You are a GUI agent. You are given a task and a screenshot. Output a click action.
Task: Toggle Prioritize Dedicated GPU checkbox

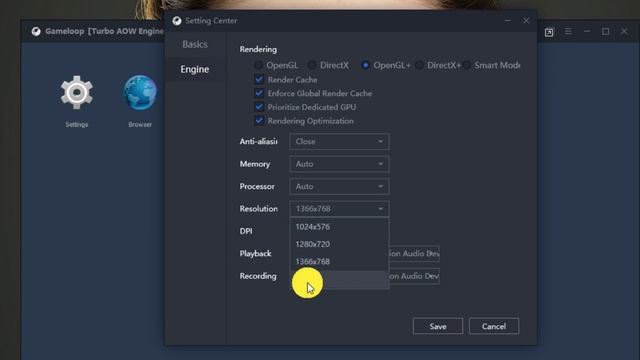pos(259,107)
